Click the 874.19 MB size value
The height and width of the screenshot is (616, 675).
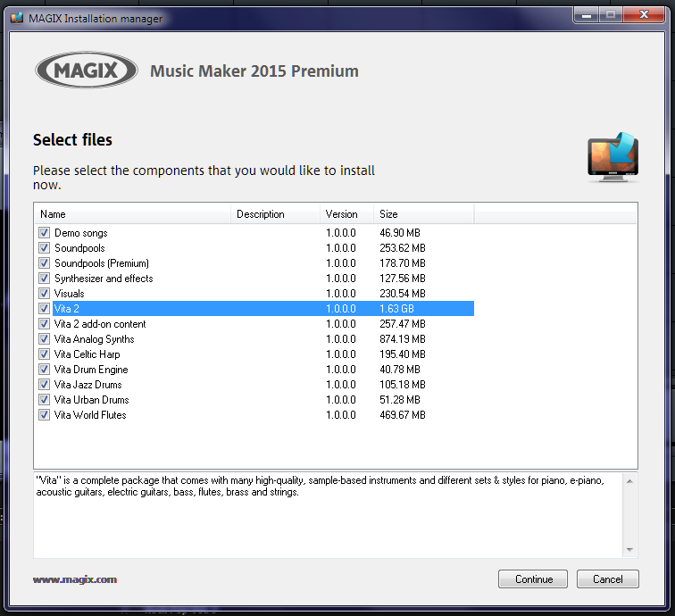pyautogui.click(x=403, y=338)
